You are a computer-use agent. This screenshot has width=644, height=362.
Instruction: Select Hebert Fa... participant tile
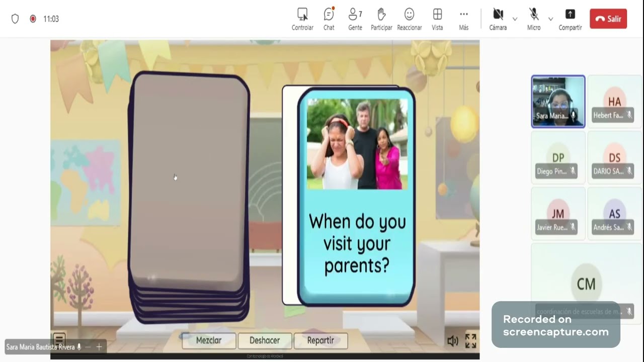[x=614, y=102]
